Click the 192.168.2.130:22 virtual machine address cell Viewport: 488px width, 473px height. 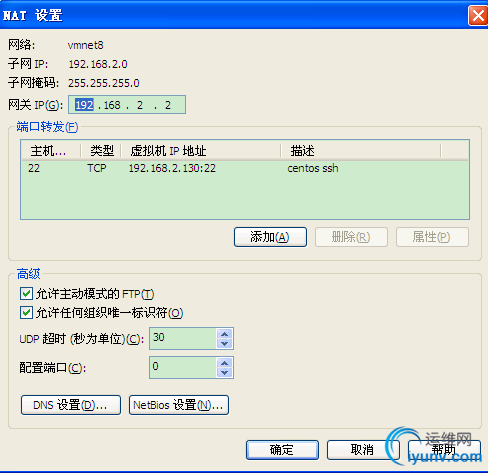pyautogui.click(x=172, y=168)
